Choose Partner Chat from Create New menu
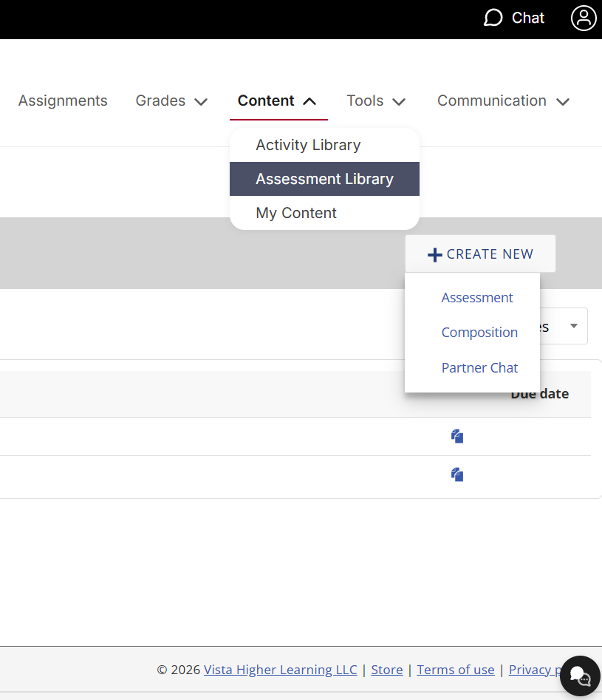 pos(479,368)
